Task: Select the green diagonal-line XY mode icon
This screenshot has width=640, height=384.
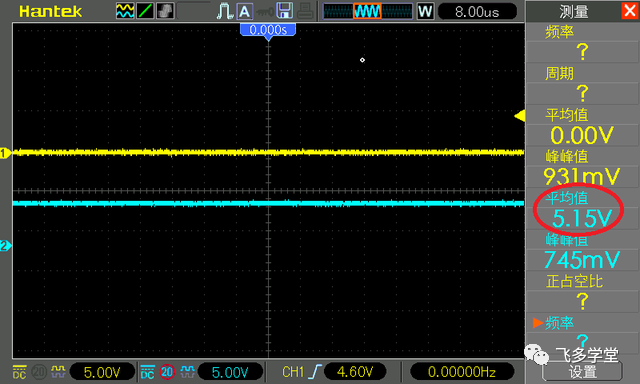Action: point(145,11)
